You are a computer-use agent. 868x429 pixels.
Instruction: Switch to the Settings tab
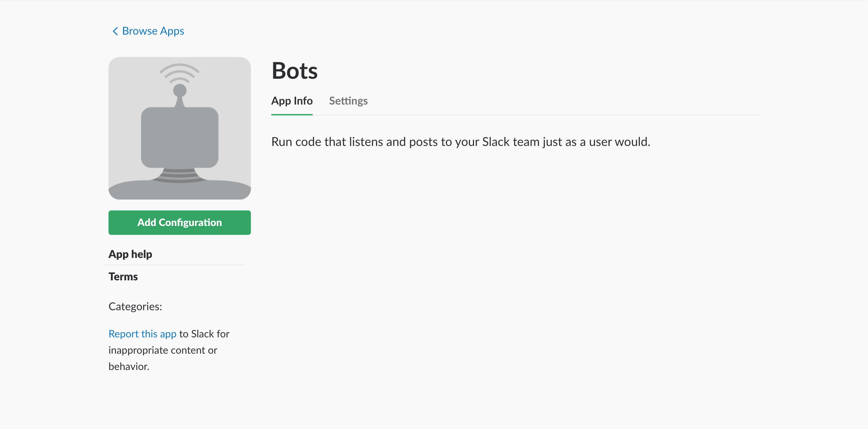click(348, 101)
